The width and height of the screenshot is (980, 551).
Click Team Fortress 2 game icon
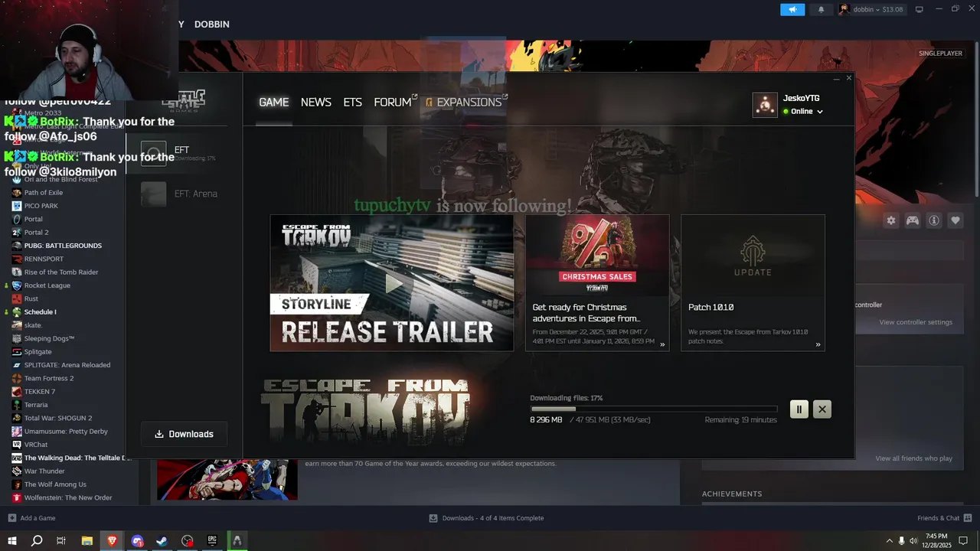point(17,378)
